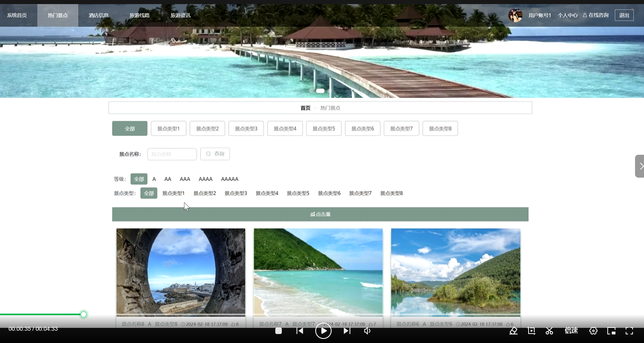Choose 全部 in the 等级 filter
Screen dimensions: 644x343
click(139, 179)
